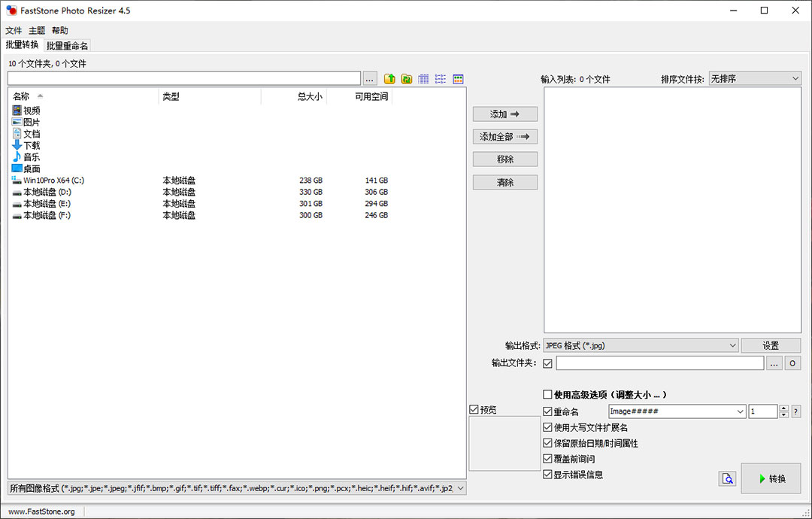Screen dimensions: 812x519
Task: Toggle 覆盖前询问 checkbox
Action: tap(547, 459)
